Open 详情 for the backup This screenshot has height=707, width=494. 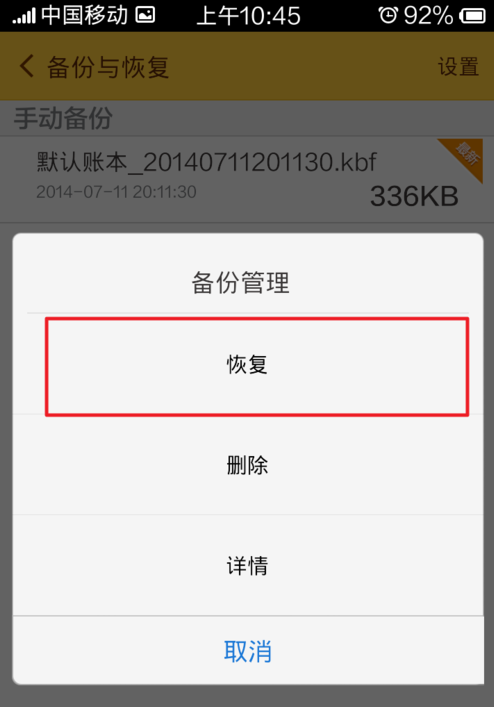(247, 565)
